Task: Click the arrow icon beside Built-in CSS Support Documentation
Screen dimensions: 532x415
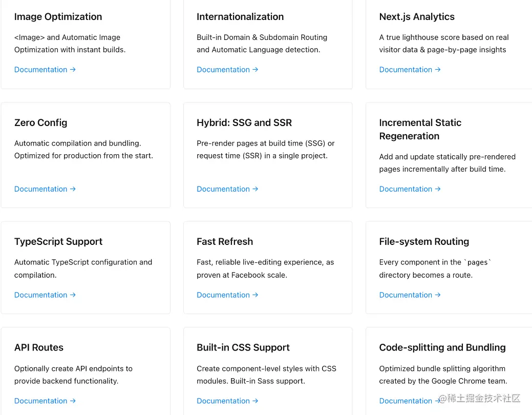Action: tap(255, 401)
